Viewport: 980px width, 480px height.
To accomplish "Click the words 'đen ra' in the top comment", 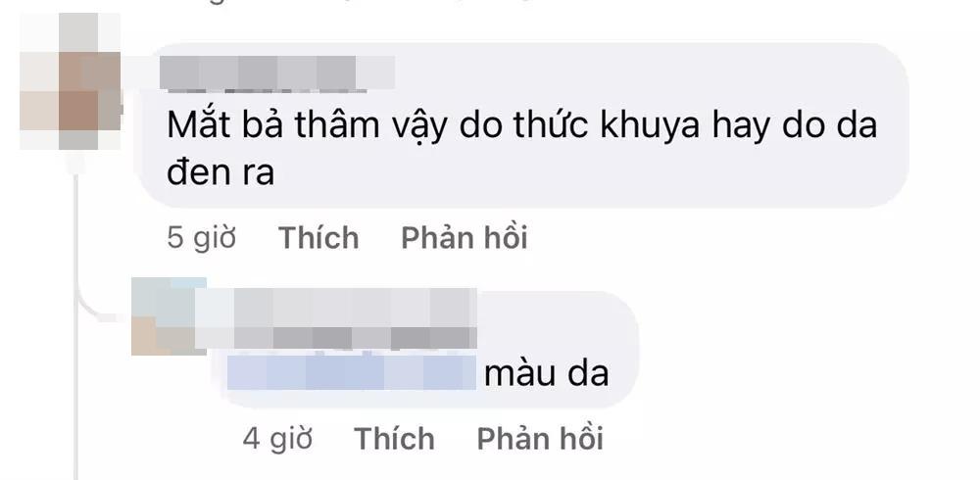I will click(x=220, y=171).
